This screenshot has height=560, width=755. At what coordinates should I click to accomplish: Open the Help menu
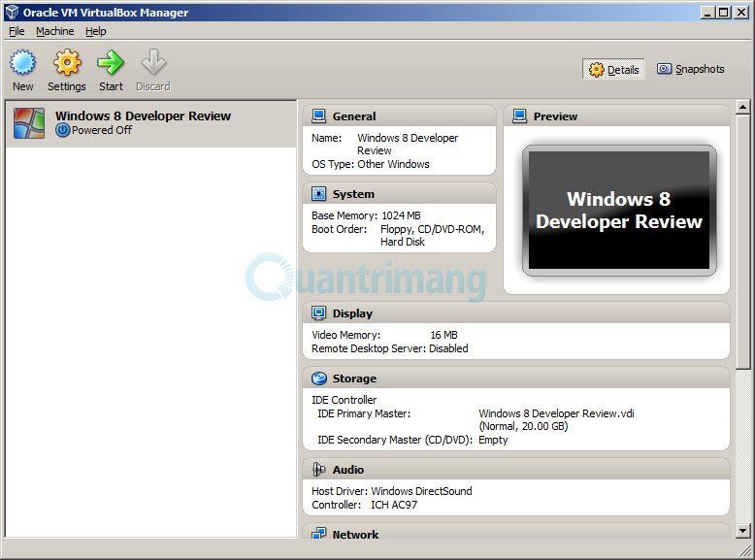coord(96,31)
